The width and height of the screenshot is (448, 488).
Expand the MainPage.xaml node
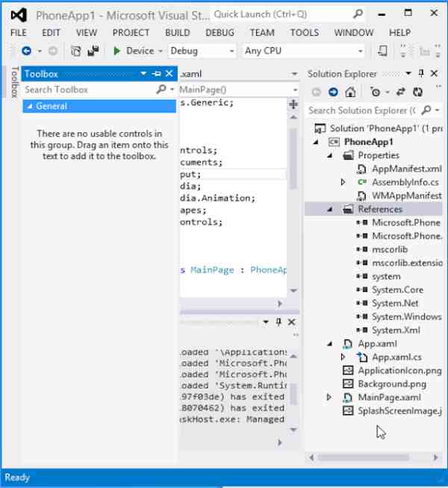(329, 397)
